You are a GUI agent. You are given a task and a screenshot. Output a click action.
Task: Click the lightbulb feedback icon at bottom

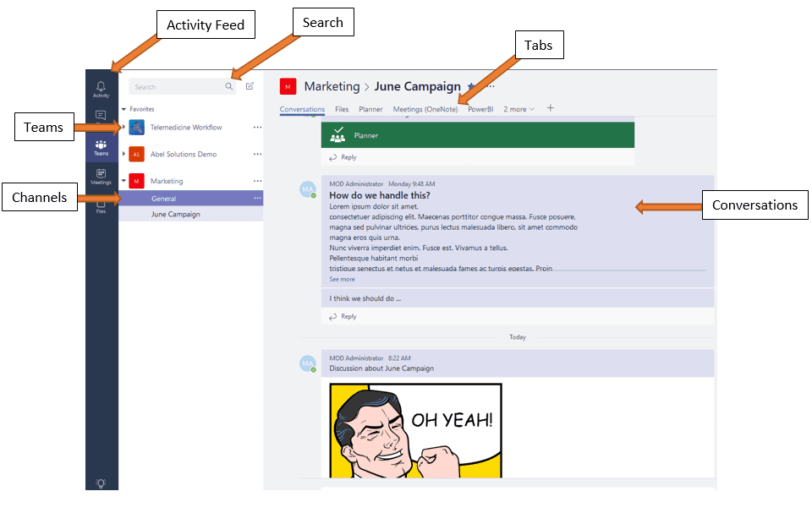coord(101,483)
